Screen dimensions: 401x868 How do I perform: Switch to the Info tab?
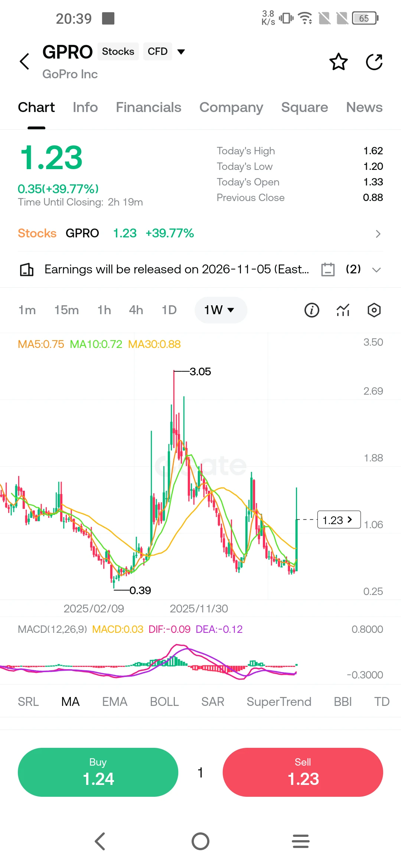tap(85, 108)
